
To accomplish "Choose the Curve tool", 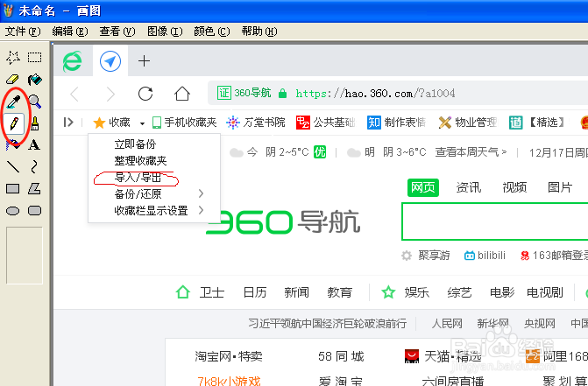I will tap(34, 166).
